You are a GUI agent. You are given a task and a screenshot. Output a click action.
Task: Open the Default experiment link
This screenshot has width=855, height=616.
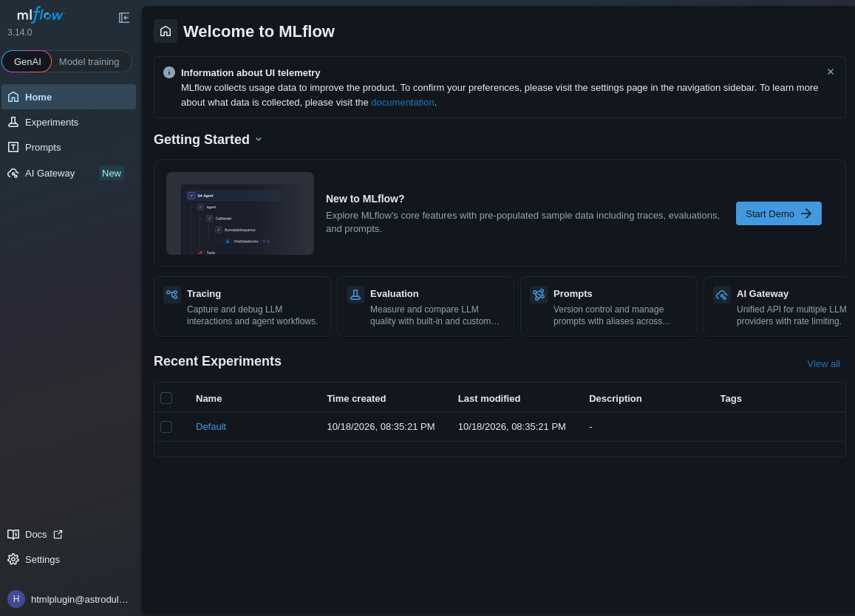[211, 427]
